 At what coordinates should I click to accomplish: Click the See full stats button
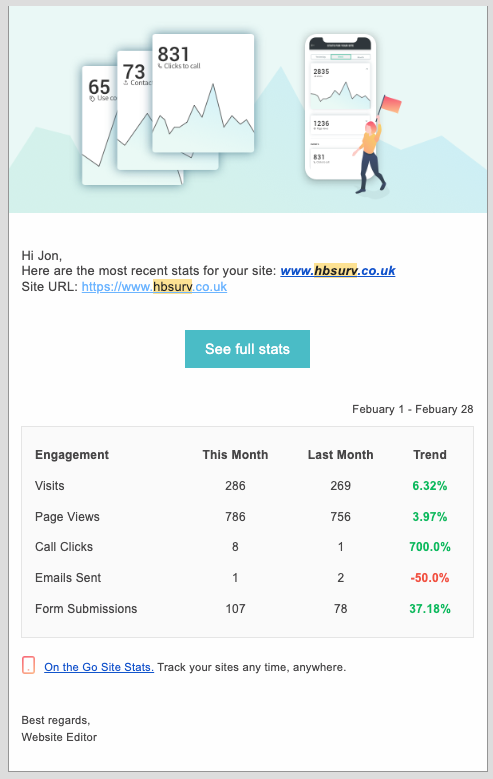point(247,349)
